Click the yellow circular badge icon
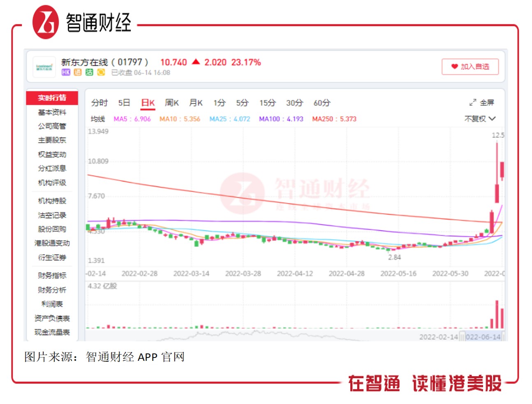The height and width of the screenshot is (404, 532). (101, 72)
